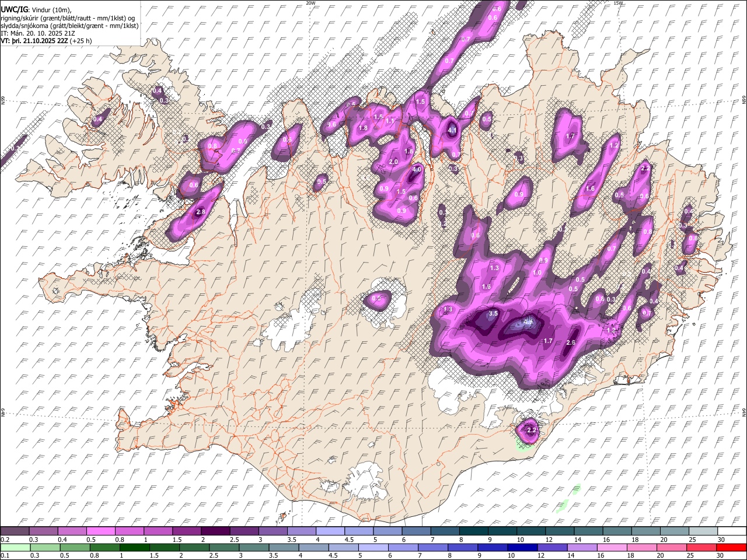747x560 pixels.
Task: Click the '20W' longitude label
Action: click(310, 3)
